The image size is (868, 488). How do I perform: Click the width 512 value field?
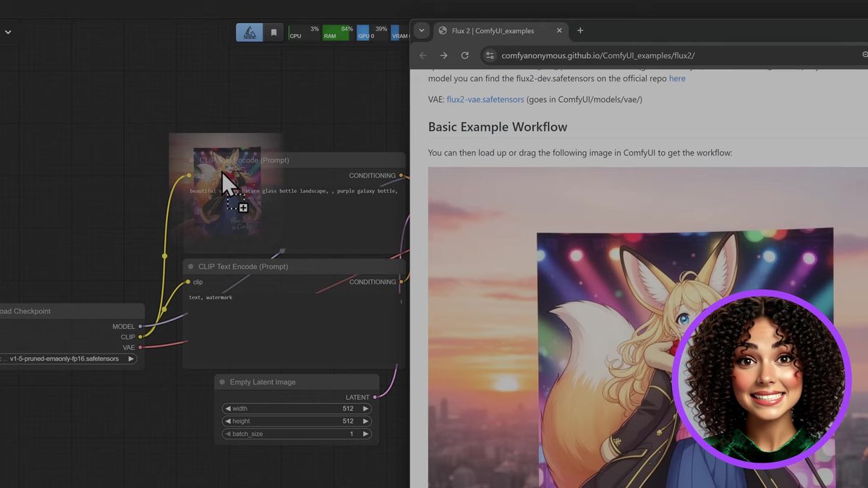[297, 408]
